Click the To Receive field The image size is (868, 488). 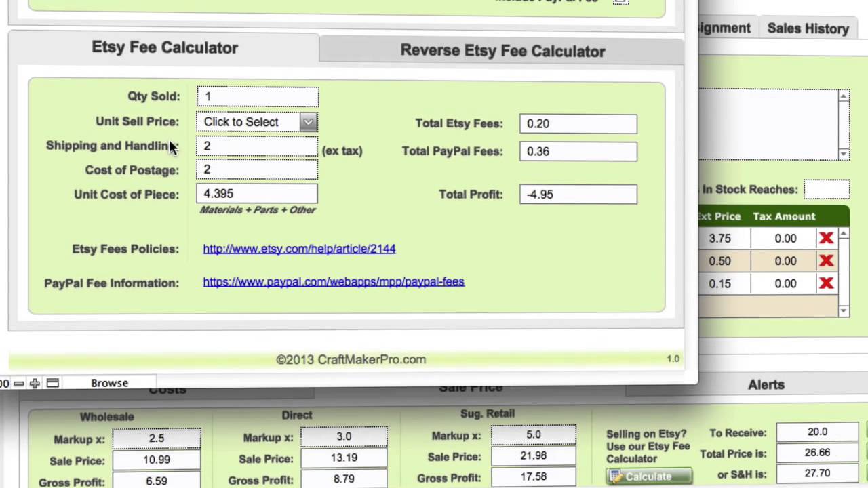[x=817, y=431]
